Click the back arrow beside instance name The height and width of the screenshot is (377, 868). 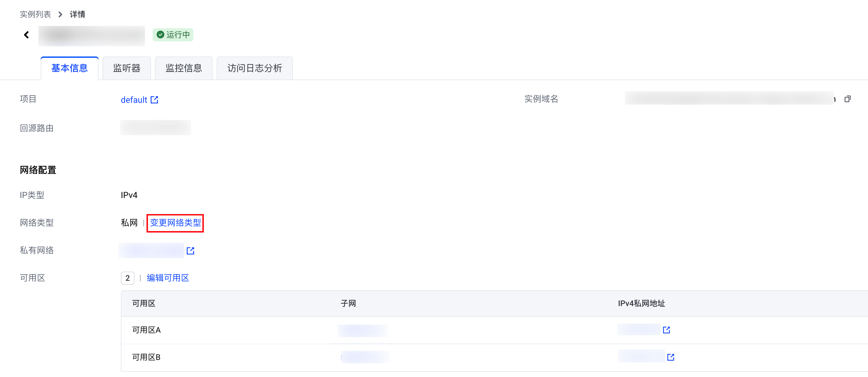tap(27, 35)
